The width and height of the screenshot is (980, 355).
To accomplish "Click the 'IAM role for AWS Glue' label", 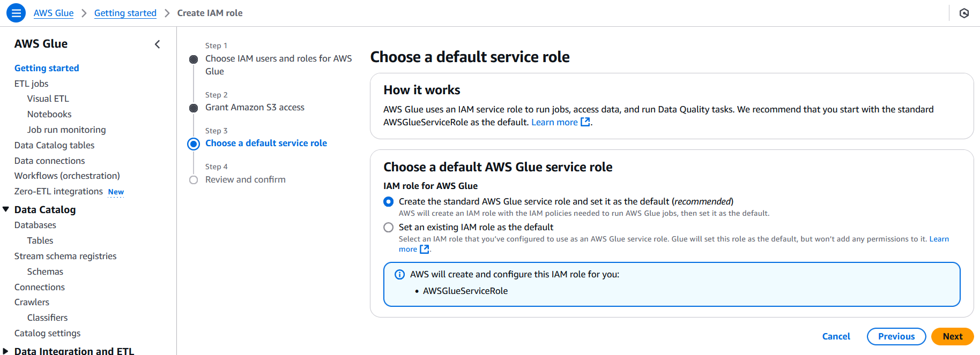I will tap(430, 186).
